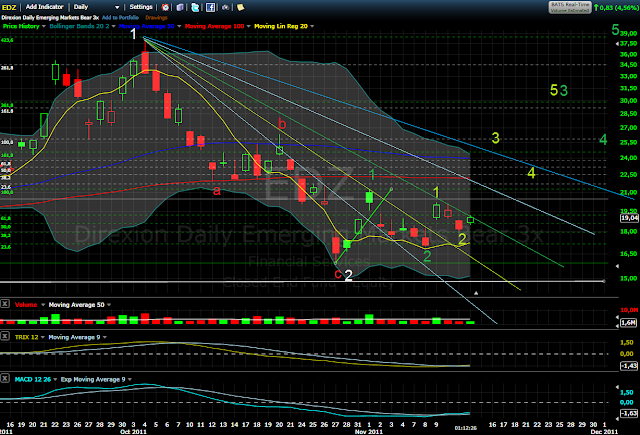Viewport: 640px width, 435px height.
Task: Close the TRIX 12 indicator panel
Action: point(5,336)
